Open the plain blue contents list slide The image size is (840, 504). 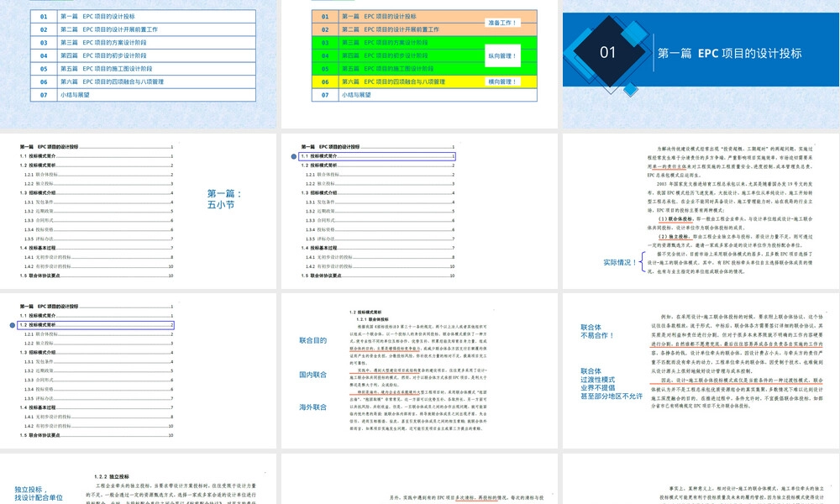point(139,64)
